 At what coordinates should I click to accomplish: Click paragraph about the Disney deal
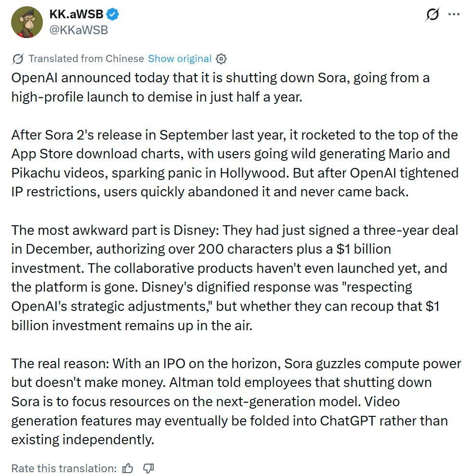click(x=235, y=277)
